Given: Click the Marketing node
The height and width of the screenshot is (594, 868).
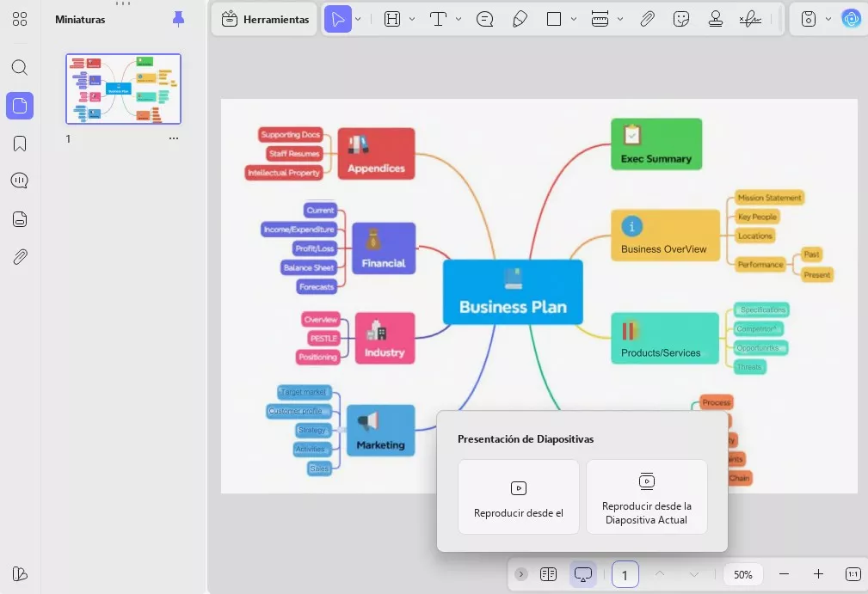Looking at the screenshot, I should pyautogui.click(x=380, y=431).
